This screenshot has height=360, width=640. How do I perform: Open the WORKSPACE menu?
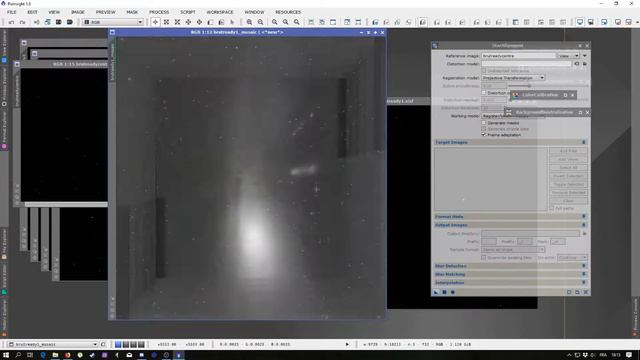(x=220, y=12)
